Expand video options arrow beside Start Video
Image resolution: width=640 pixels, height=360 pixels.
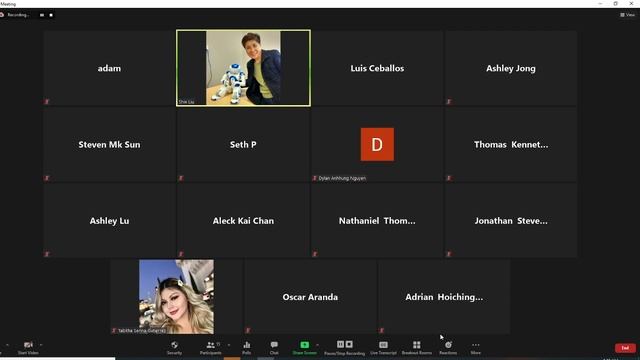(41, 345)
